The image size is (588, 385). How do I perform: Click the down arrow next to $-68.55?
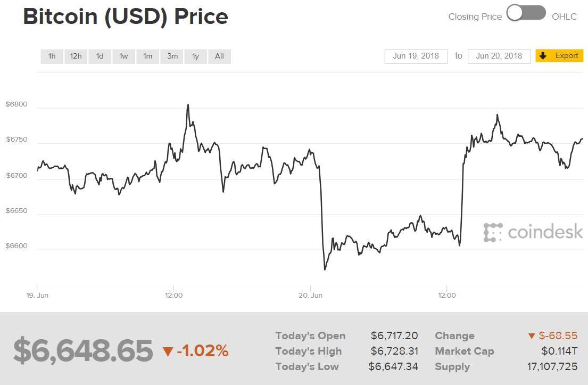point(531,336)
